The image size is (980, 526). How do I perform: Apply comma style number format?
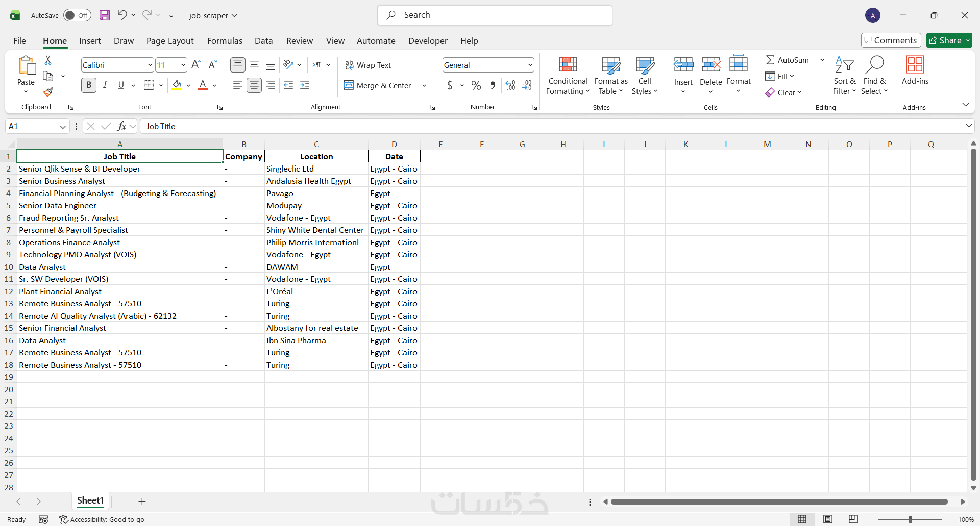[493, 85]
